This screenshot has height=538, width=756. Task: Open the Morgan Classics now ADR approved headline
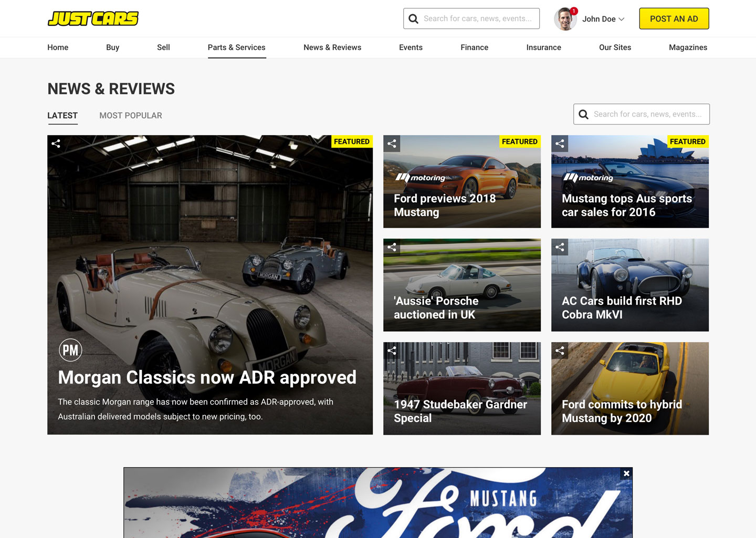(x=207, y=377)
